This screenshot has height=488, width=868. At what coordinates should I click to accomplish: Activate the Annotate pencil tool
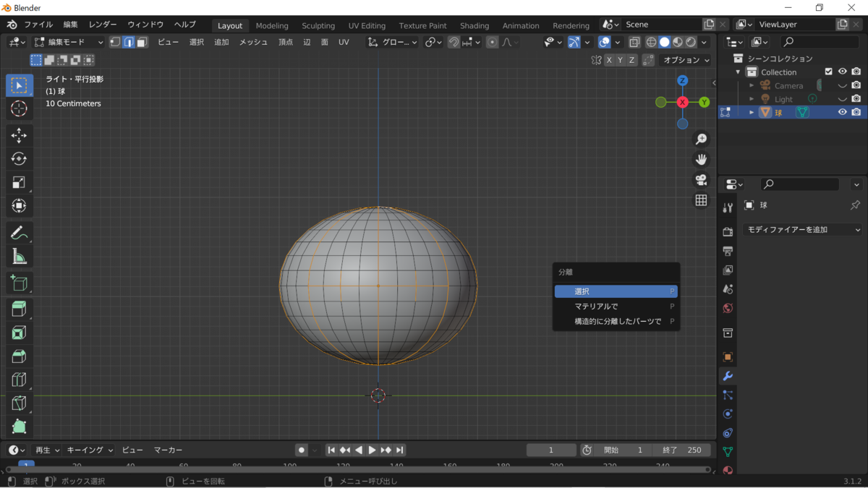tap(20, 233)
